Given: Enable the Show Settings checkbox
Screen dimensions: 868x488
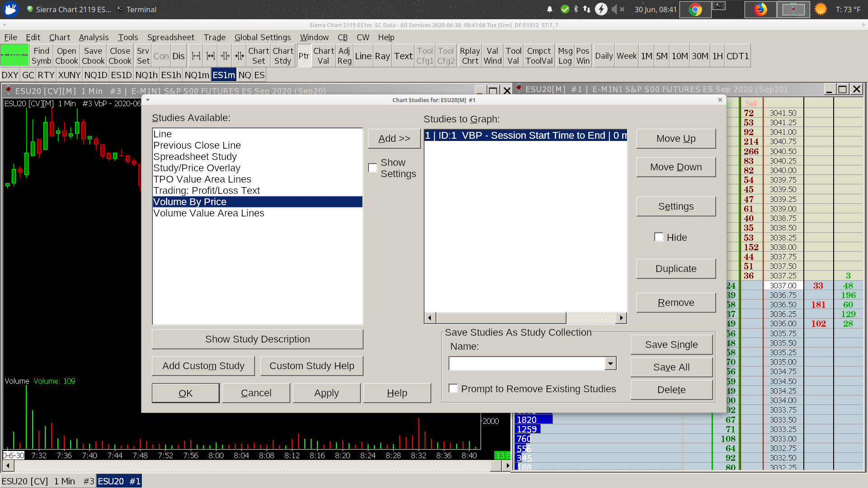Looking at the screenshot, I should click(373, 168).
